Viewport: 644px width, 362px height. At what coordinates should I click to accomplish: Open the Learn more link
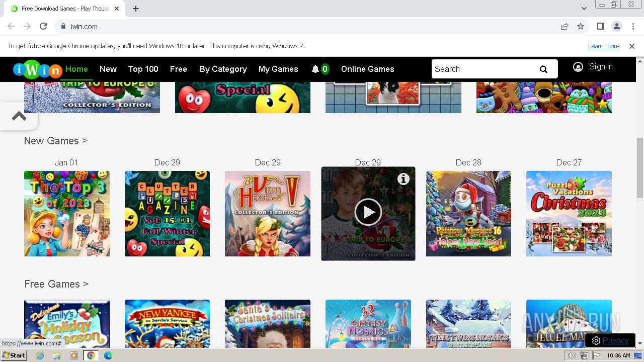[x=604, y=46]
